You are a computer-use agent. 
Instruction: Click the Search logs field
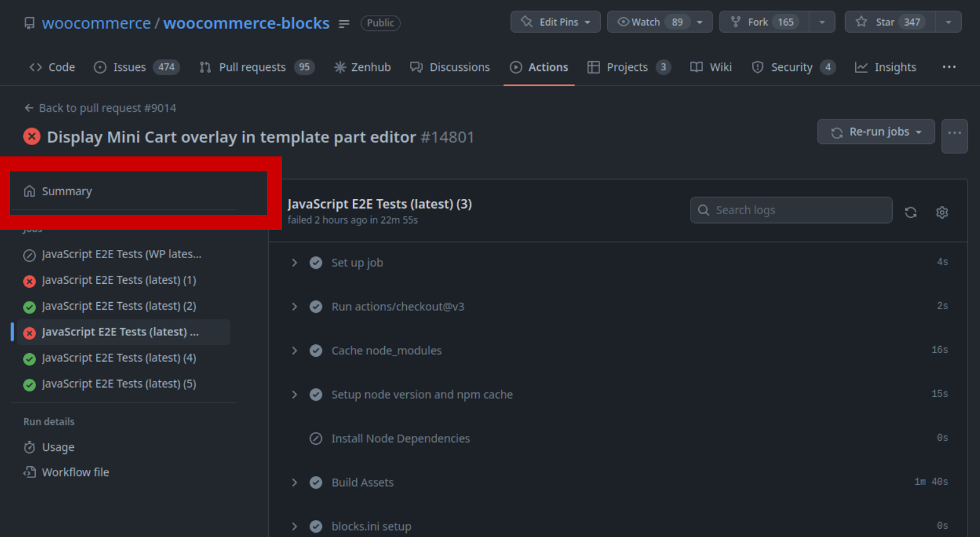791,210
